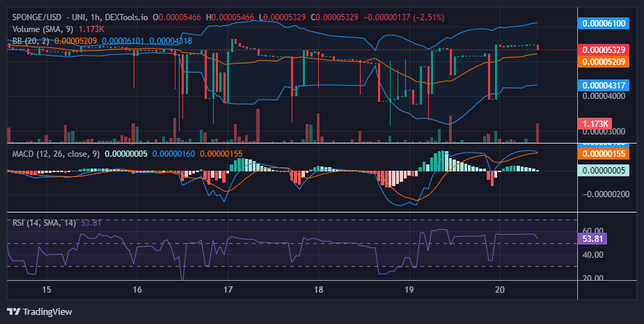Viewport: 644px width, 324px height.
Task: Click date 20 on the time axis
Action: [x=500, y=289]
